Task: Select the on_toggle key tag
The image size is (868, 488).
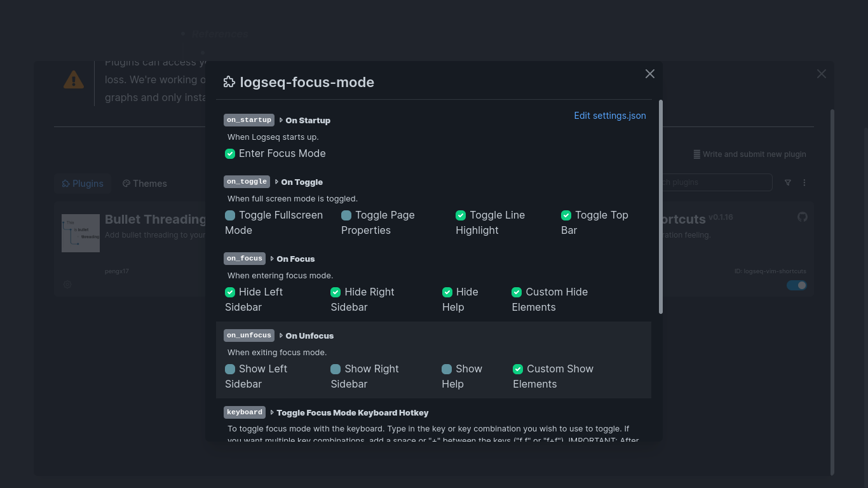Action: pyautogui.click(x=247, y=182)
